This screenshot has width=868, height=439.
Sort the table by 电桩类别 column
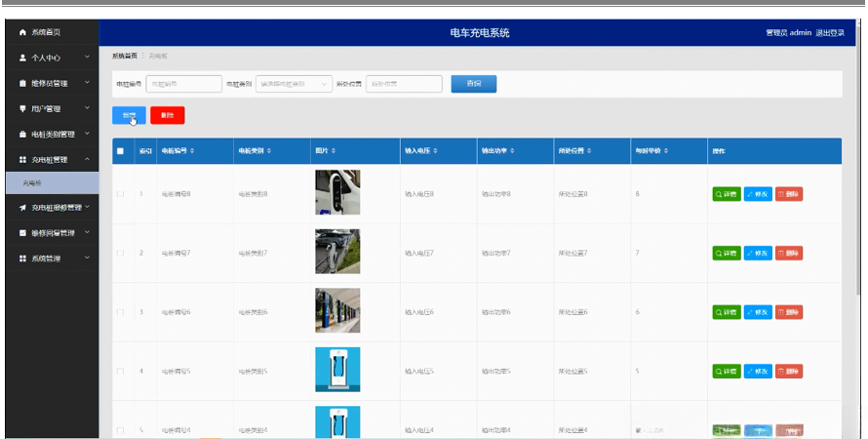[x=269, y=150]
